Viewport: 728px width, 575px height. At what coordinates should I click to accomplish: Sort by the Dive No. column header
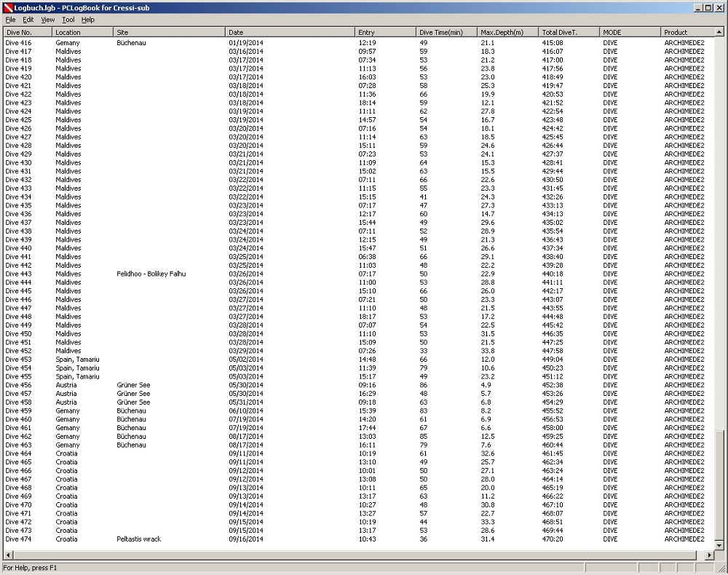click(28, 32)
